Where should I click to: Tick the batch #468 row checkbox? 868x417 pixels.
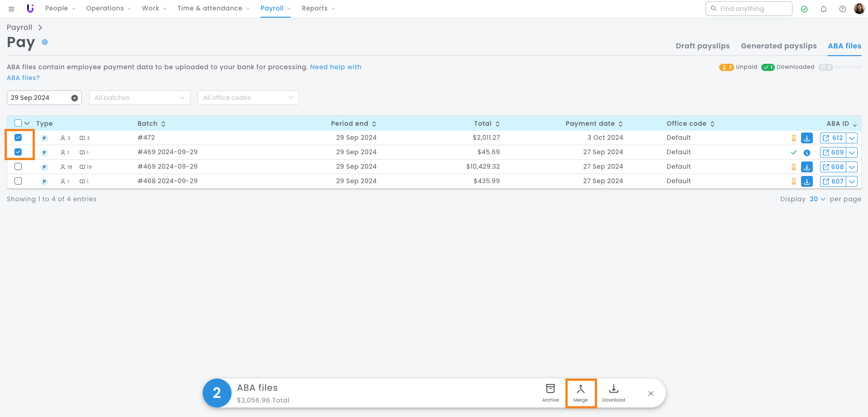(x=18, y=181)
